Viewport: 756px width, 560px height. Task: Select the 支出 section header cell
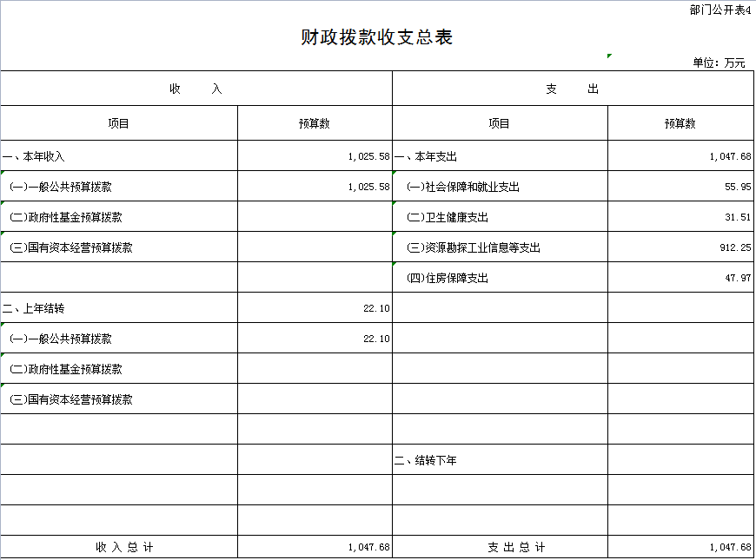(x=573, y=89)
